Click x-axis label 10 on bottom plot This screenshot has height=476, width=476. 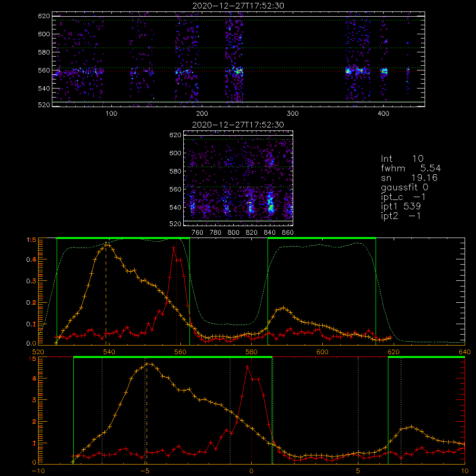pyautogui.click(x=465, y=471)
